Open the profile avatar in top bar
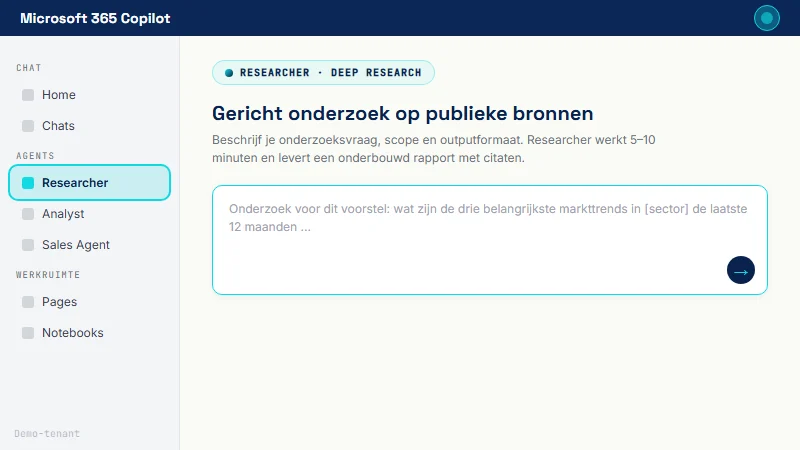Screen dimensions: 800x450 click(x=766, y=18)
